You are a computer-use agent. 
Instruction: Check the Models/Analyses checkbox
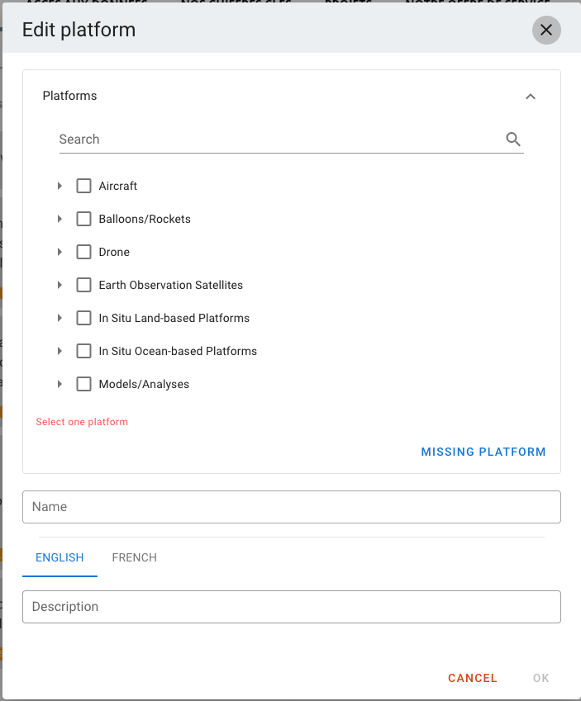click(84, 384)
